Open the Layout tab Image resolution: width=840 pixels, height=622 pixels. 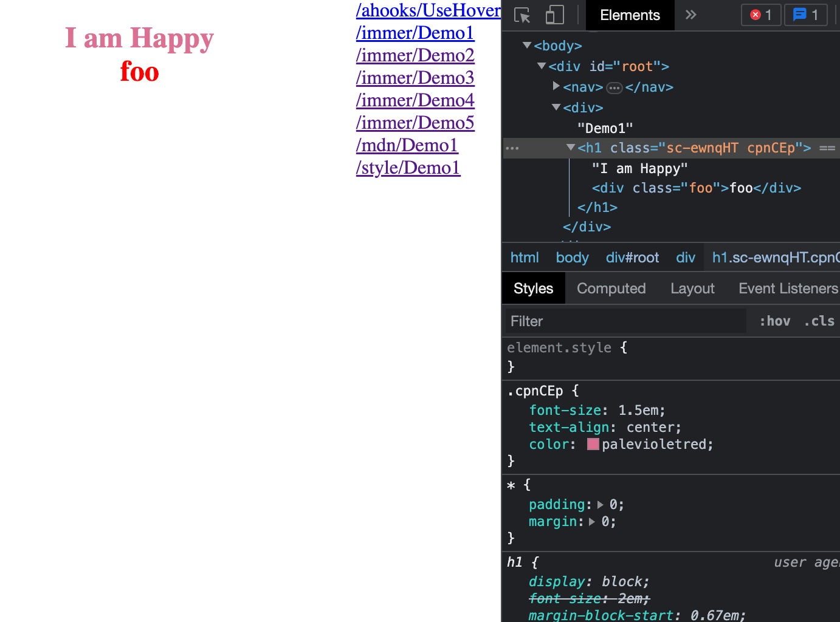[692, 289]
